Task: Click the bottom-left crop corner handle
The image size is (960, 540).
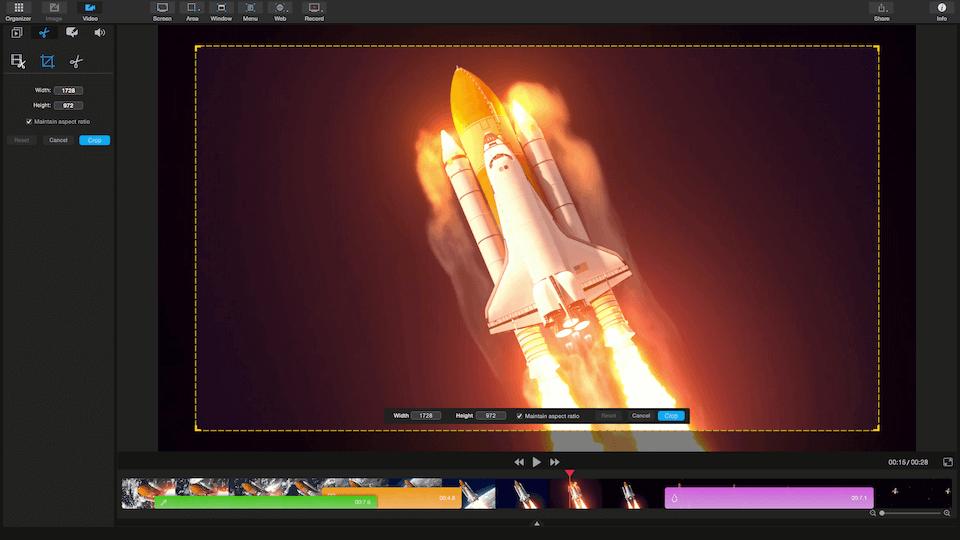Action: (x=197, y=429)
